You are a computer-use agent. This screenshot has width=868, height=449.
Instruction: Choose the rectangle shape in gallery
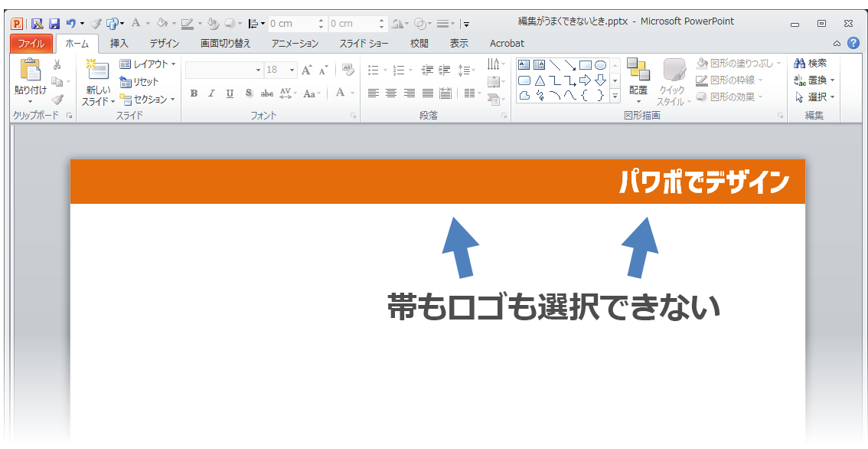[x=585, y=65]
